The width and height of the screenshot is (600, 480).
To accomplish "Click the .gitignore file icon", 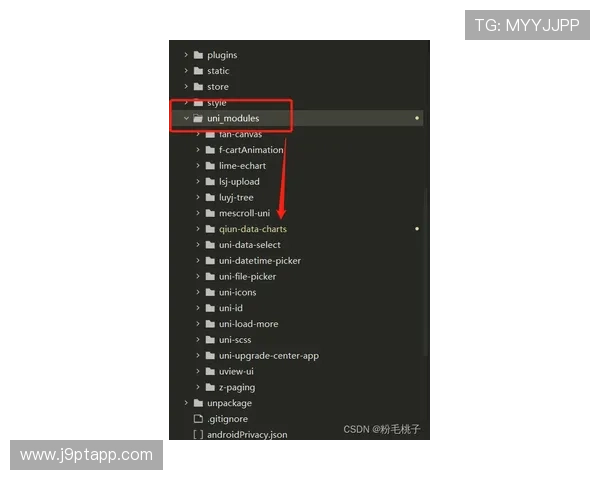I will coord(198,419).
